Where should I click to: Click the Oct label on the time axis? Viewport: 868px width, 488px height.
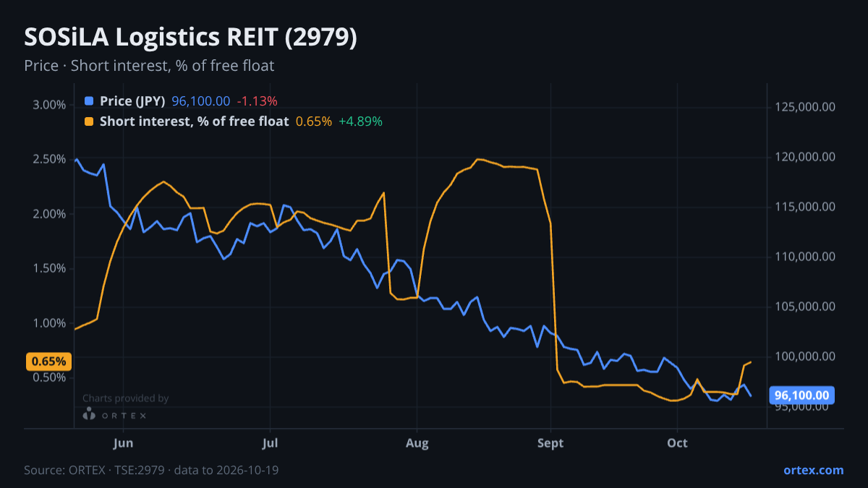tap(677, 442)
